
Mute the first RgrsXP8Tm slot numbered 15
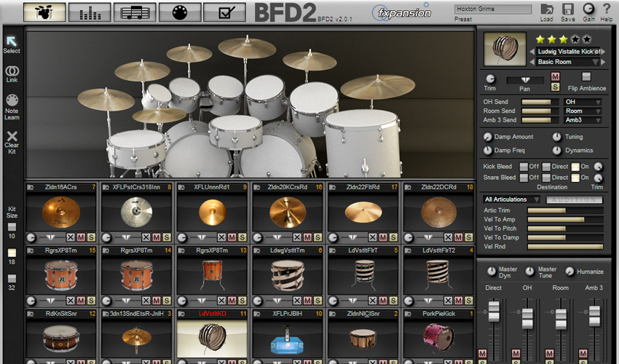81,301
